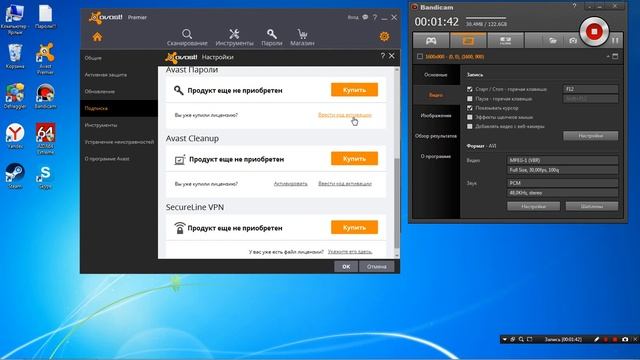Enable Пауза hotkey checkbox in Bandicam
The height and width of the screenshot is (360, 640).
click(470, 99)
